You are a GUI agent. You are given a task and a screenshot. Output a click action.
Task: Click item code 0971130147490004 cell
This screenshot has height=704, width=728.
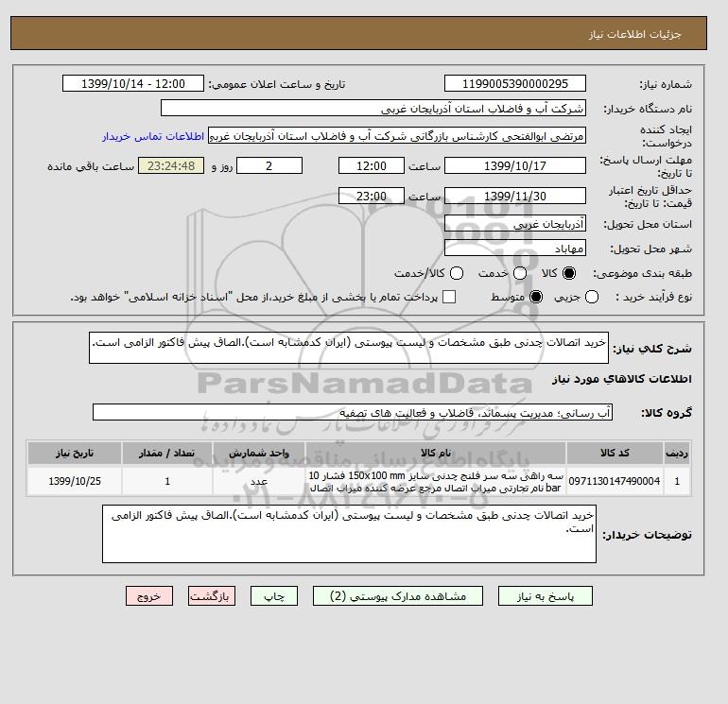pyautogui.click(x=615, y=481)
